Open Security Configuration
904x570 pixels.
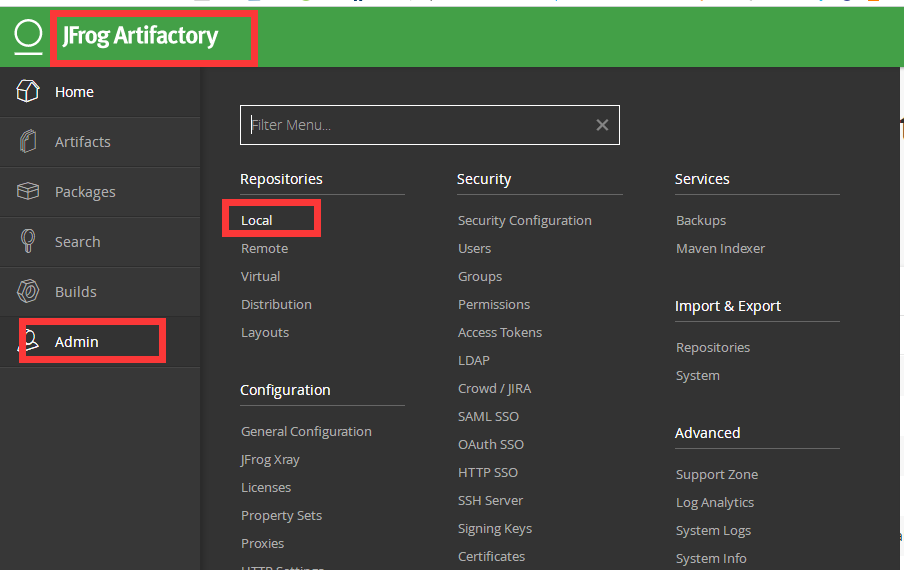[x=525, y=220]
